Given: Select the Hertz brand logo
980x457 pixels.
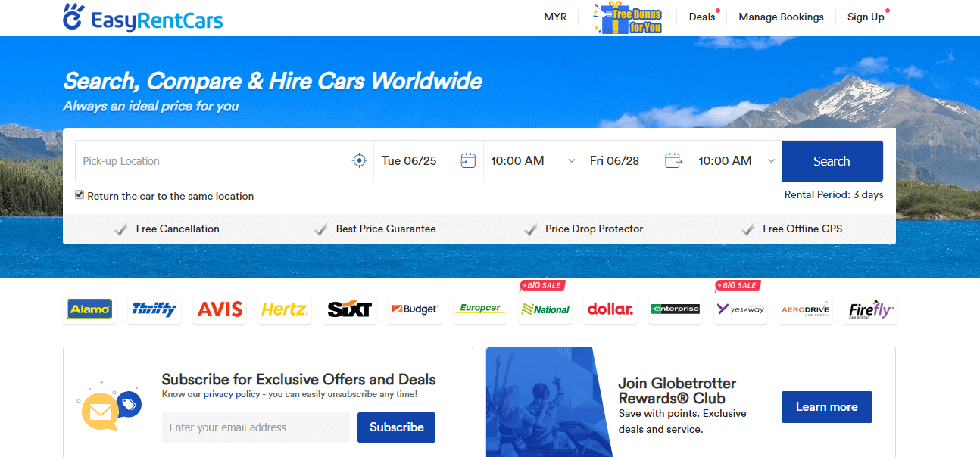Looking at the screenshot, I should [285, 309].
